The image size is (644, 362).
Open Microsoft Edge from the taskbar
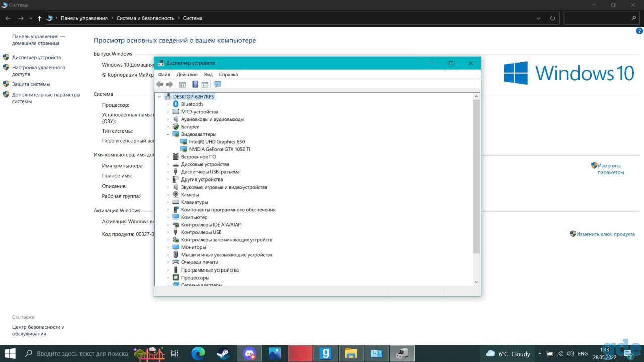198,354
